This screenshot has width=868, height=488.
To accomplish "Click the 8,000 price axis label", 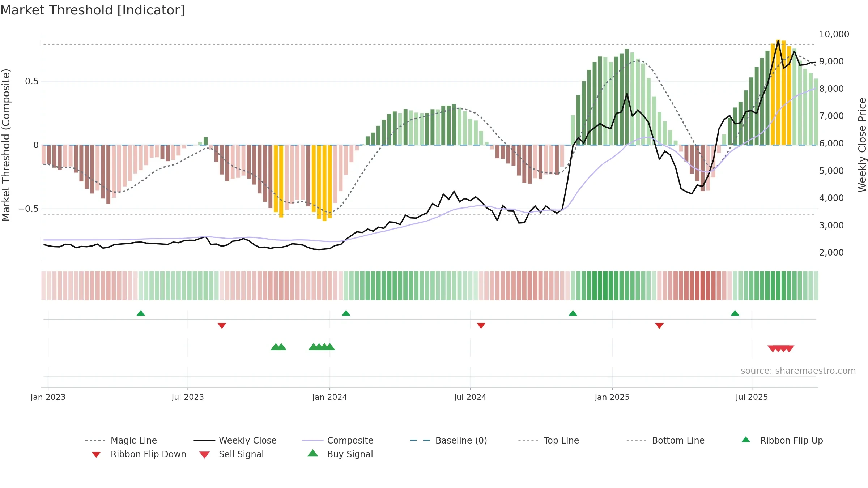I will tap(831, 89).
